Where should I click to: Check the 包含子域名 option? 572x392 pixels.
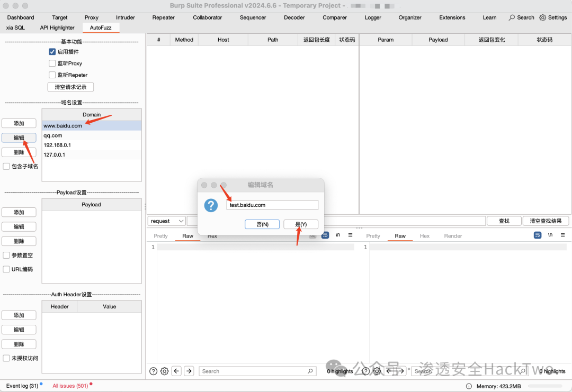[6, 167]
